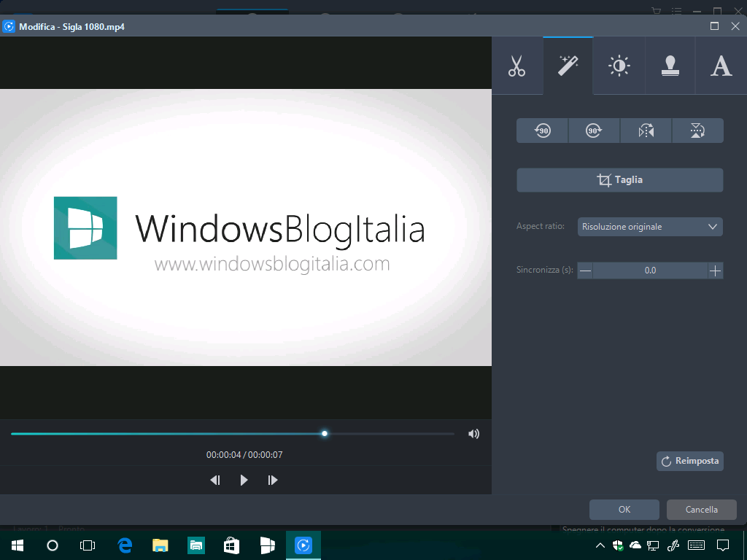The height and width of the screenshot is (560, 747).
Task: Open OneDrive tray icon
Action: click(635, 545)
